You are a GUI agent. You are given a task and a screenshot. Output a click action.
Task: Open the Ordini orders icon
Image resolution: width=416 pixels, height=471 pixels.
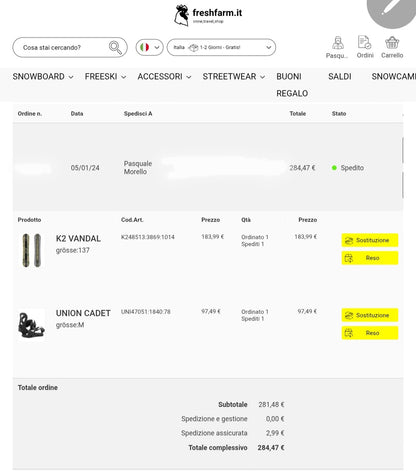(x=365, y=47)
